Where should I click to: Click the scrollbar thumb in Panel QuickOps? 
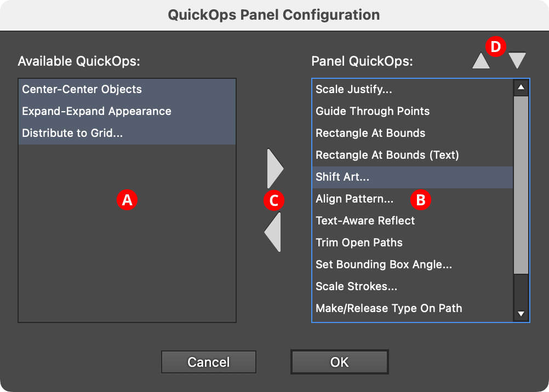click(521, 181)
